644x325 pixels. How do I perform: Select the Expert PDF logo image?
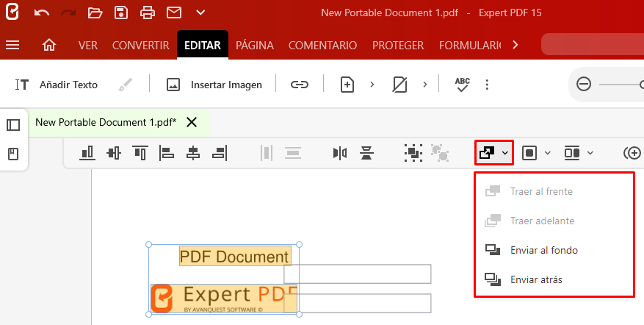tap(224, 299)
